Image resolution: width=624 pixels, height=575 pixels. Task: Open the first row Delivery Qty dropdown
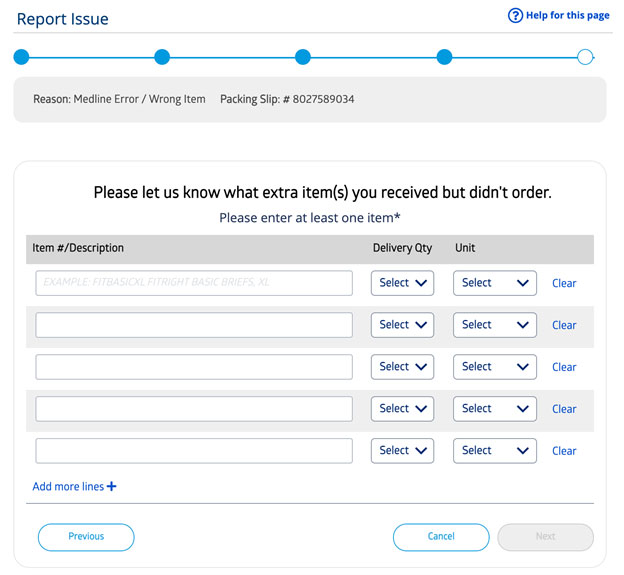pos(402,283)
